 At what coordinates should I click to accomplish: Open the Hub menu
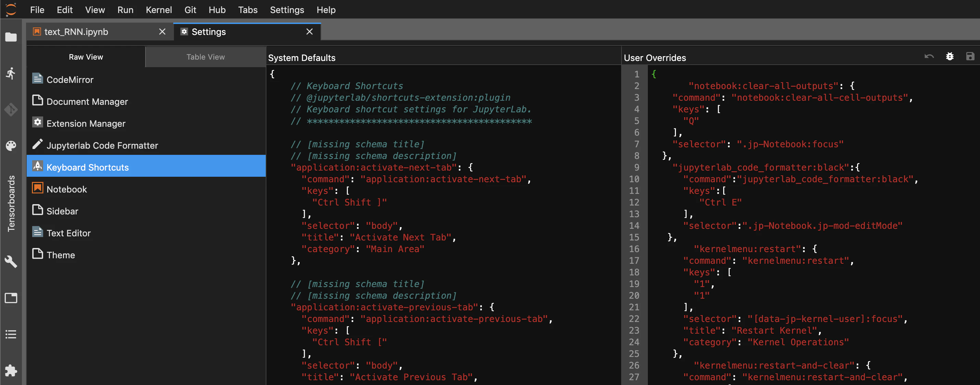pyautogui.click(x=217, y=10)
